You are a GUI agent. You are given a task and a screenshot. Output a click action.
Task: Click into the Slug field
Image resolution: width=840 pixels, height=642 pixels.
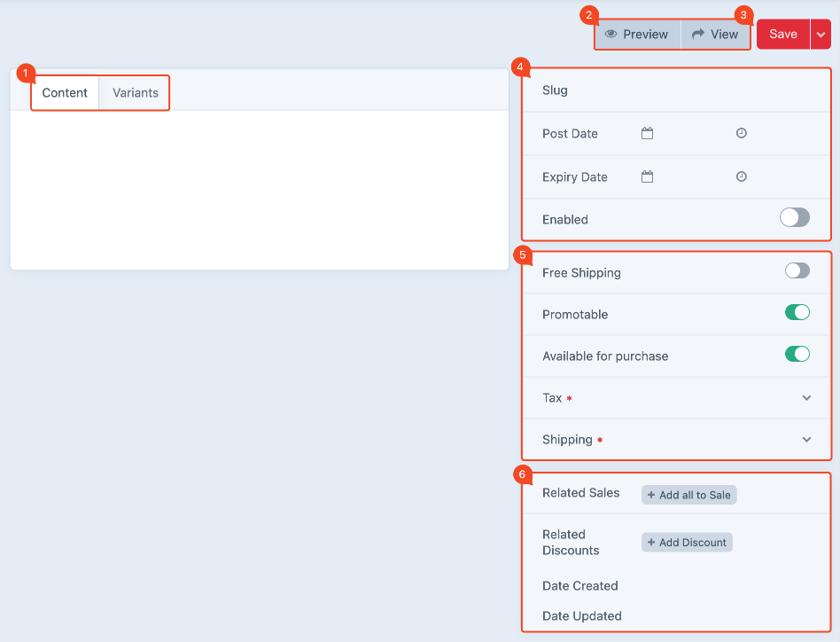pos(691,90)
